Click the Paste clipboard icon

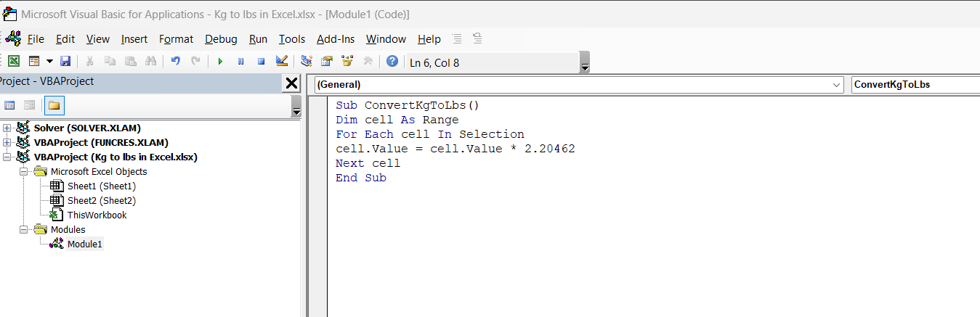[130, 62]
